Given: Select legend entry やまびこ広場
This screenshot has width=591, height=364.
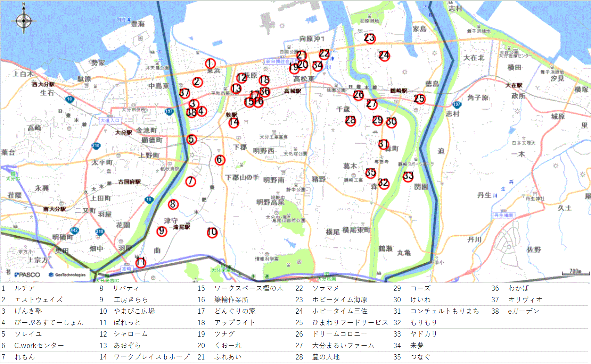Looking at the screenshot, I should (134, 311).
